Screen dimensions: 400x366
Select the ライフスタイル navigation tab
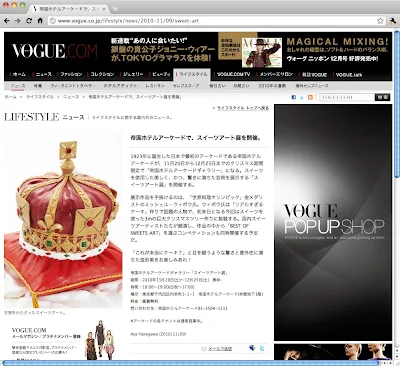pos(192,74)
